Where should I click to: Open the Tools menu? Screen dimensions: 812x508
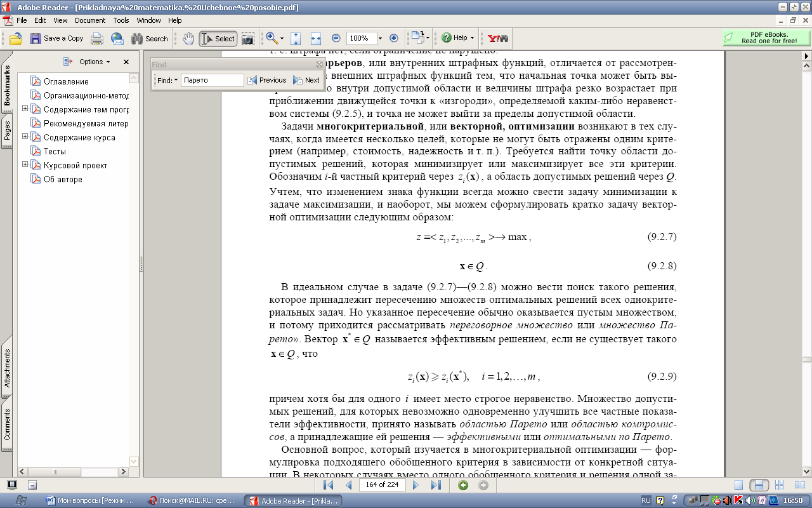(121, 20)
